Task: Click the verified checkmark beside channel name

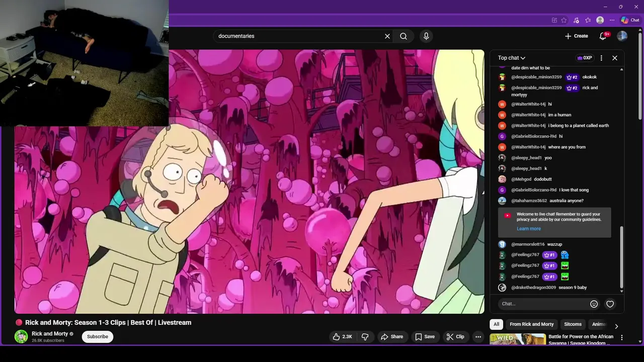Action: pos(71,334)
